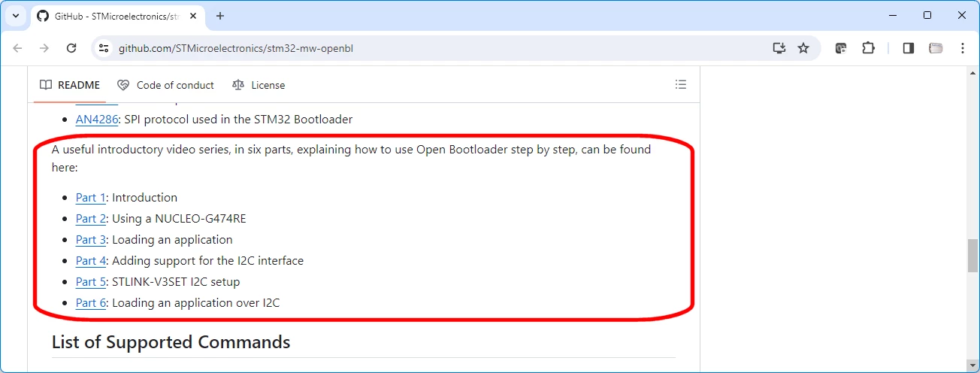Image resolution: width=980 pixels, height=373 pixels.
Task: Click the scrollbar down arrow
Action: 973,366
